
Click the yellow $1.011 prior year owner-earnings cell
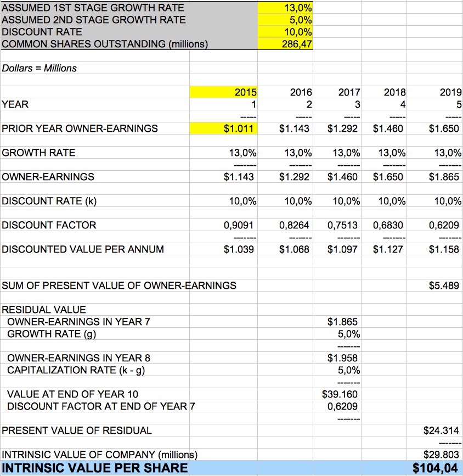[x=224, y=128]
